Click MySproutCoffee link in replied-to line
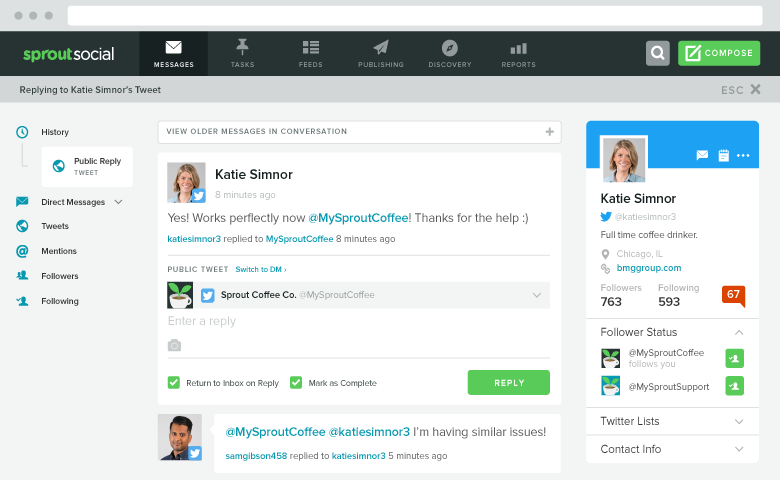Image resolution: width=780 pixels, height=480 pixels. [x=299, y=239]
